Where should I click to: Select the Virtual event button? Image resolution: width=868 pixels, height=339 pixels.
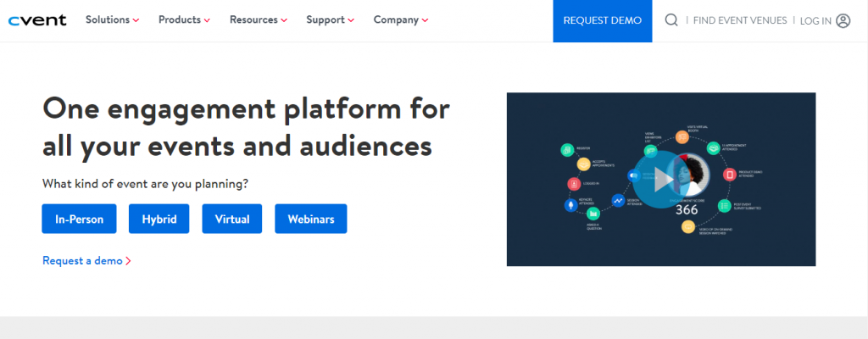click(232, 219)
